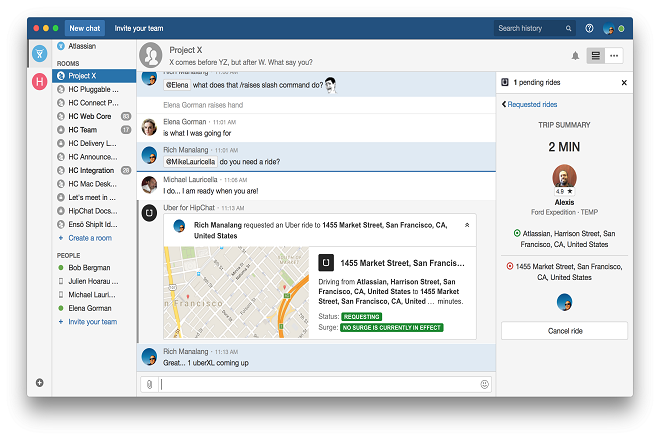Click Invite your team sidebar link
The width and height of the screenshot is (660, 440).
tap(93, 322)
